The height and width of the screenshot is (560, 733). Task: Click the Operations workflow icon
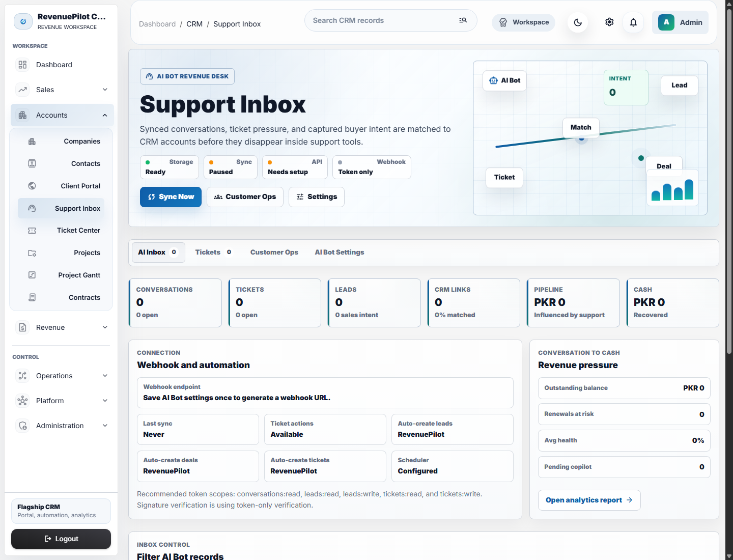22,376
